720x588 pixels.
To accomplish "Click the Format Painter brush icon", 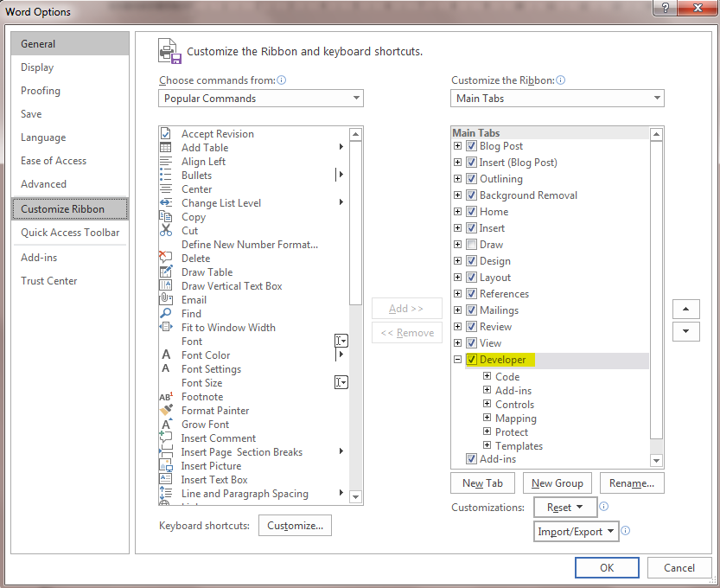I will point(166,409).
